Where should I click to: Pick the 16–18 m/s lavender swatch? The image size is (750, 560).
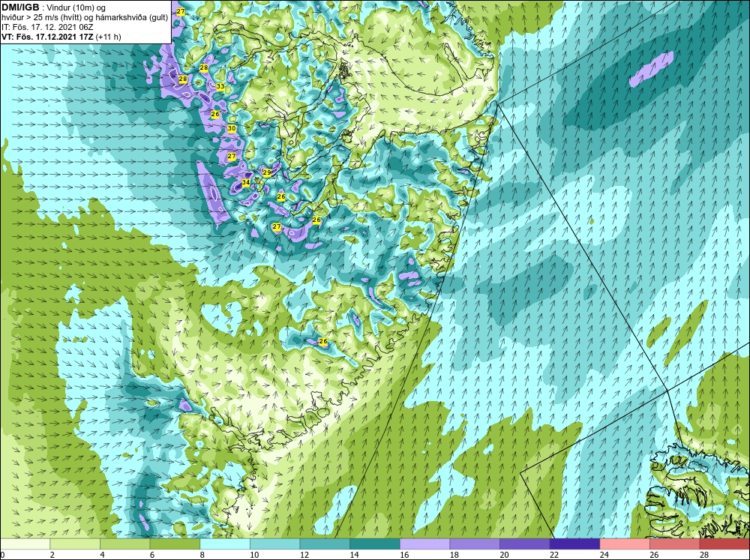pos(424,544)
